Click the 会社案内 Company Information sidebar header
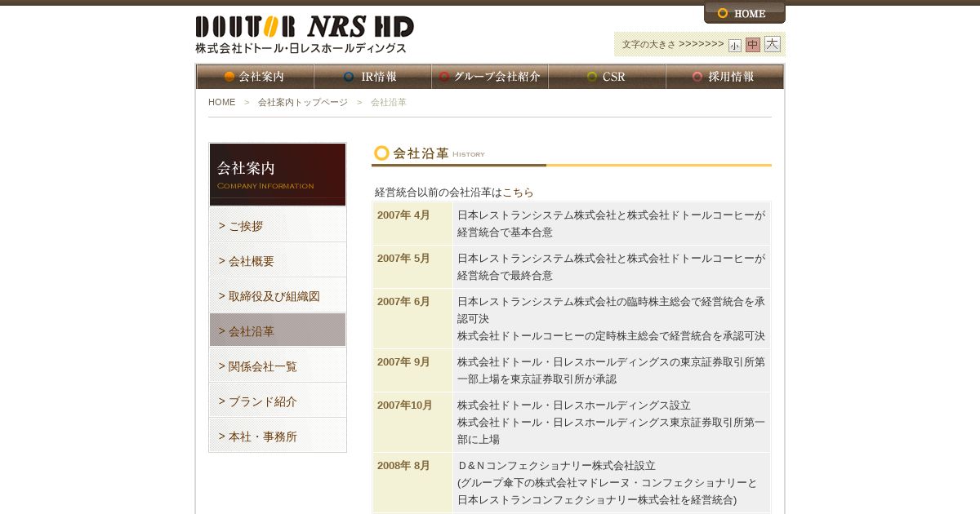This screenshot has height=514, width=980. point(278,175)
